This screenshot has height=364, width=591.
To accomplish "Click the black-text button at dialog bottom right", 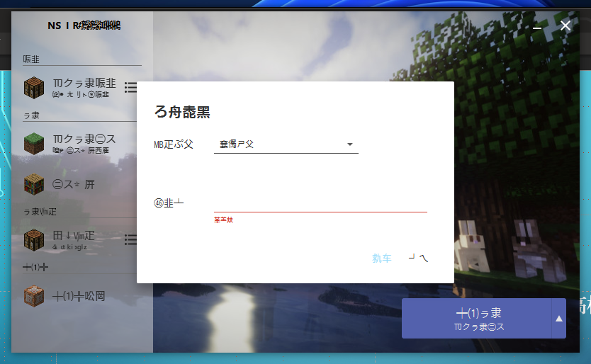I will pos(418,258).
